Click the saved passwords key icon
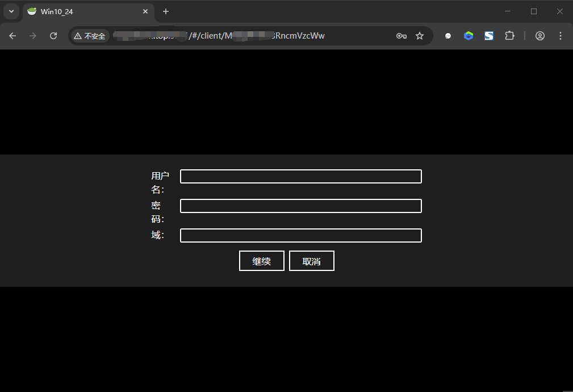Viewport: 573px width, 392px height. [401, 36]
